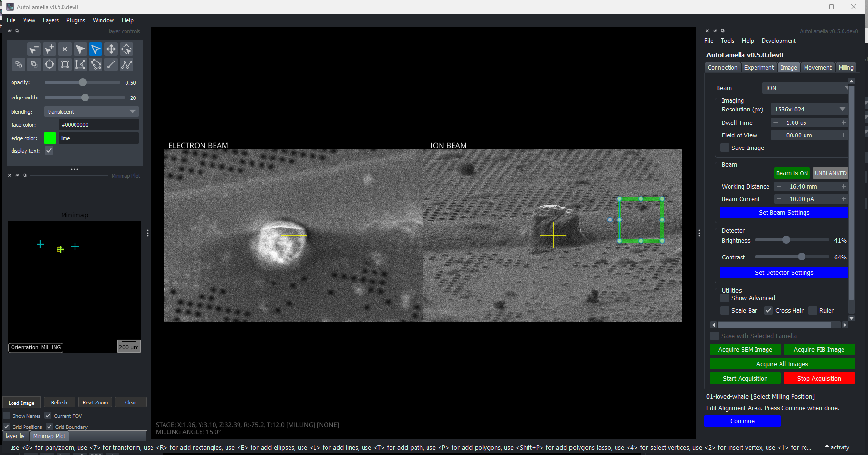Expand the Beam type ION dropdown
The height and width of the screenshot is (455, 868).
tap(805, 88)
